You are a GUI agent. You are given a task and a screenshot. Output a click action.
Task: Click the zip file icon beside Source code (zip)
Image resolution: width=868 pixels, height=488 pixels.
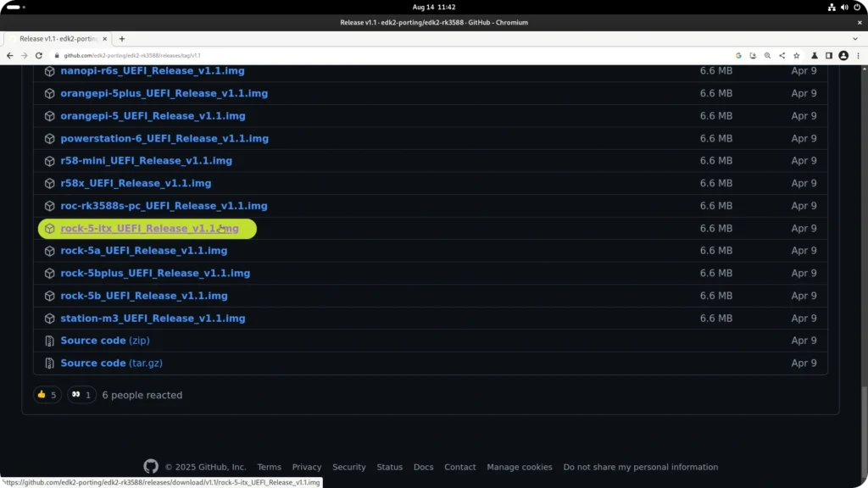pyautogui.click(x=50, y=341)
